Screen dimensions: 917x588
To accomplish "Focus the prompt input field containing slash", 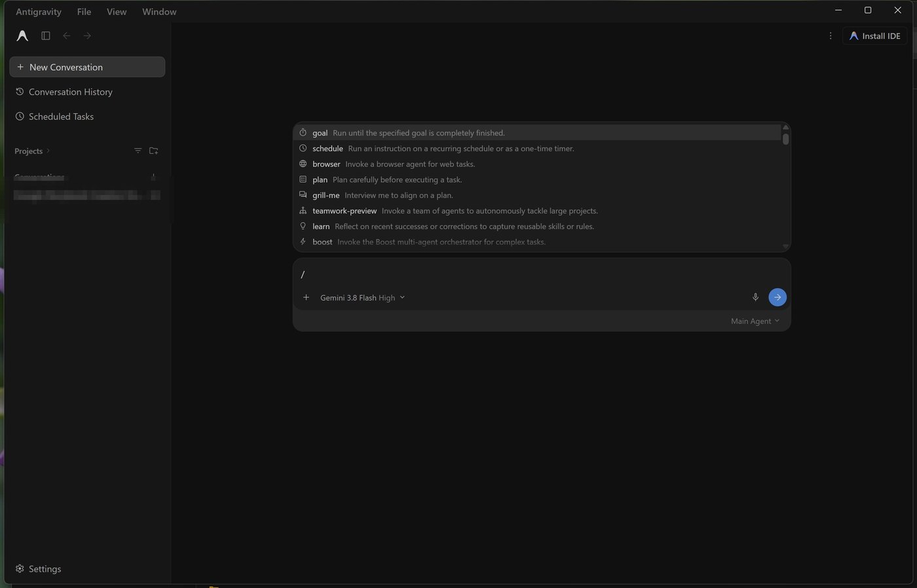I will (542, 274).
